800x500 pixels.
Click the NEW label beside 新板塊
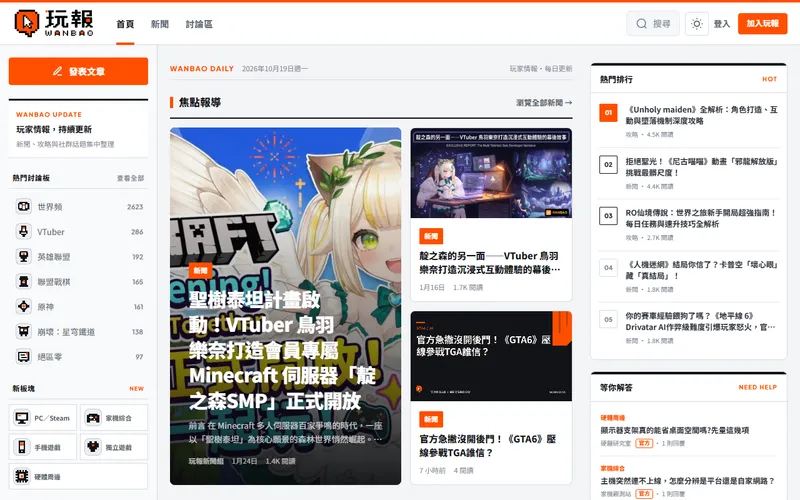point(136,388)
